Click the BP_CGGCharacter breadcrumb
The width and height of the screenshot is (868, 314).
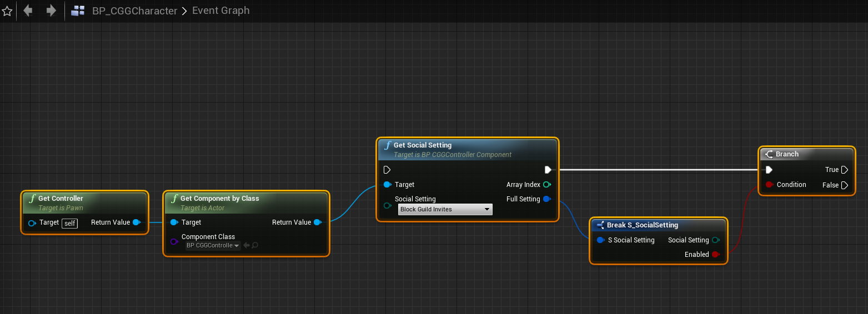click(134, 11)
